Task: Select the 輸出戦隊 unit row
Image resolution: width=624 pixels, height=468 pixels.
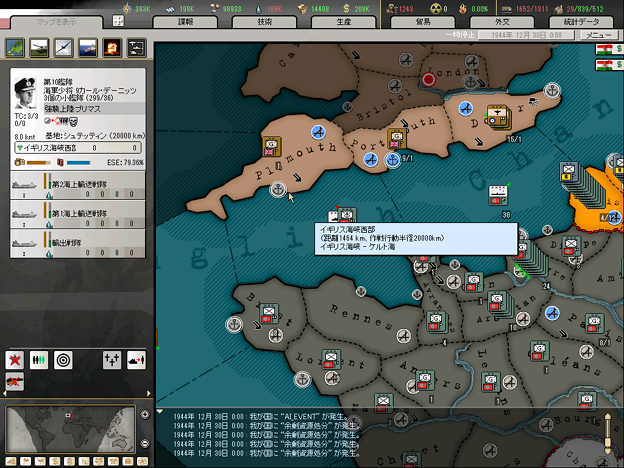Action: click(x=78, y=243)
